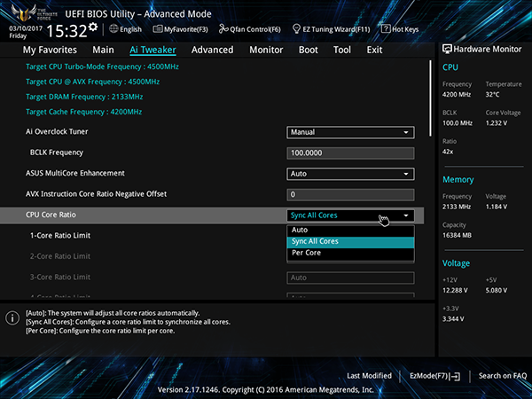This screenshot has width=532, height=399.
Task: Click the 4200 MHz CPU frequency value
Action: pyautogui.click(x=457, y=95)
